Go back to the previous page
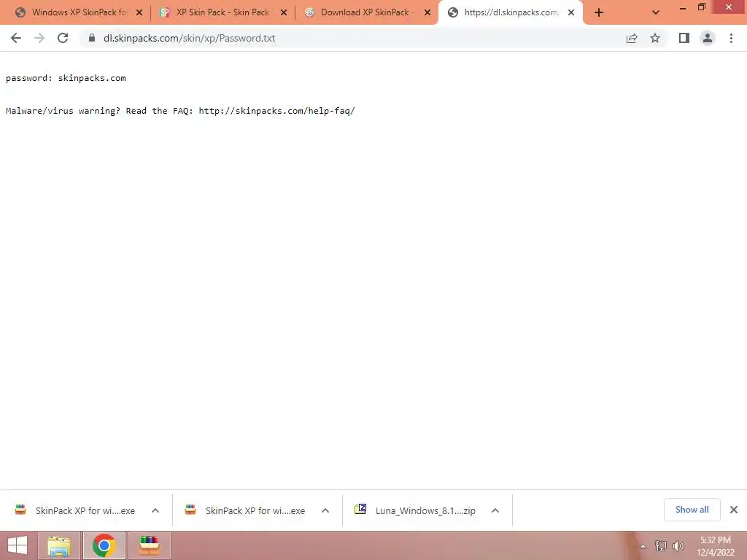Image resolution: width=747 pixels, height=560 pixels. [x=16, y=38]
